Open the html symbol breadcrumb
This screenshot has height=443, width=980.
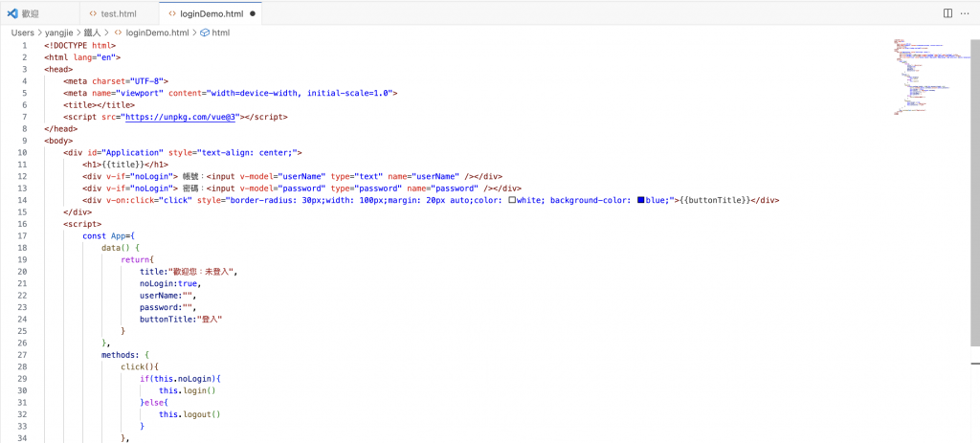click(x=221, y=33)
